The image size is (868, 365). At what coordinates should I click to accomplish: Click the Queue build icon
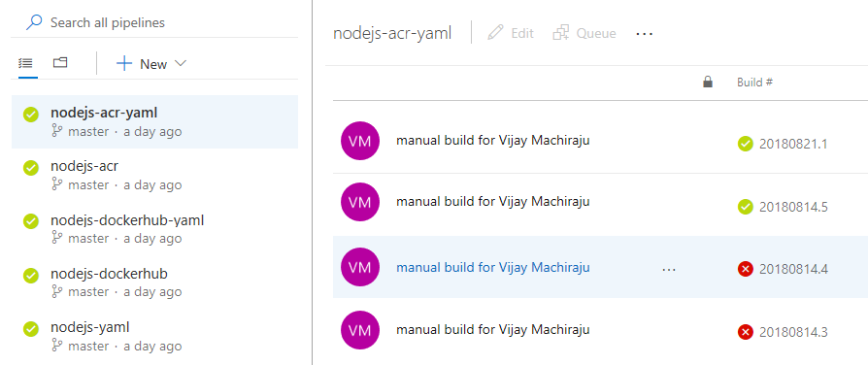[x=561, y=33]
